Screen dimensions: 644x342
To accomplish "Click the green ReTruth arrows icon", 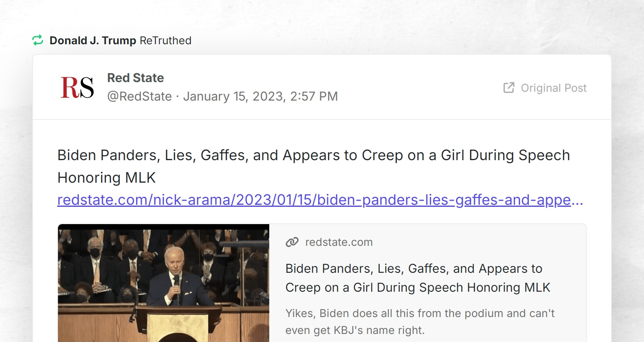I will tap(39, 40).
